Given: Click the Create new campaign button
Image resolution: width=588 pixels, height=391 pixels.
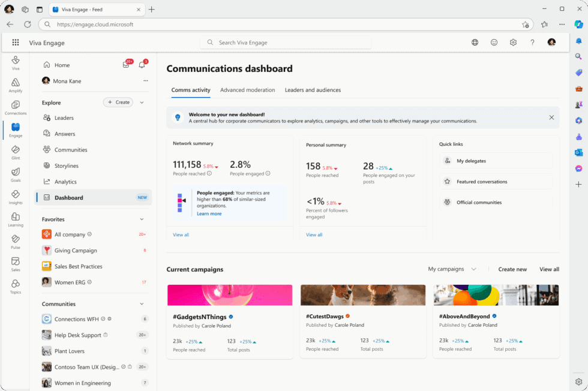Looking at the screenshot, I should coord(512,269).
